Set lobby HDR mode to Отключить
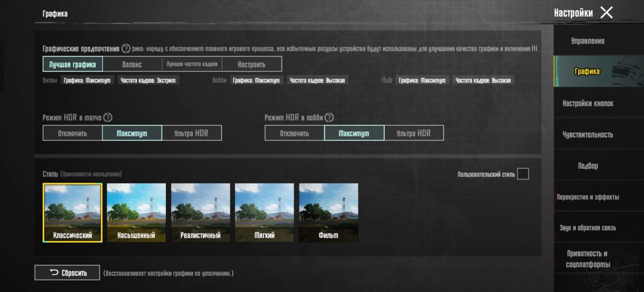 tap(294, 133)
